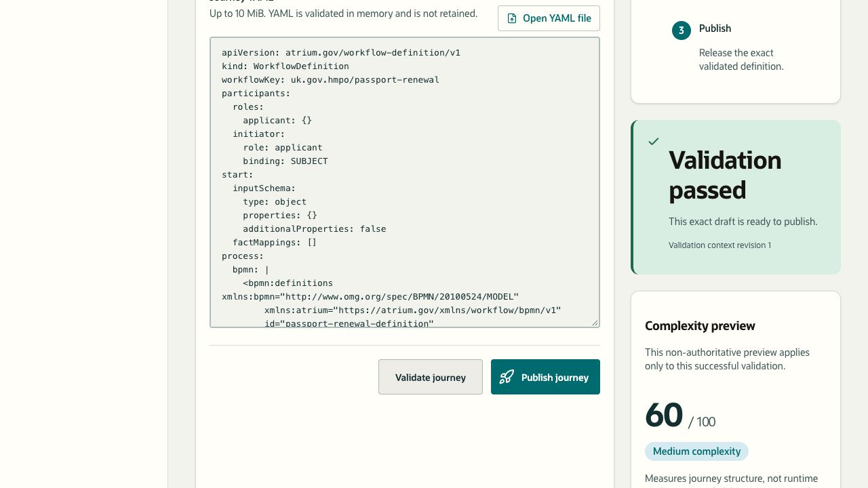Click Validate journey button
The width and height of the screenshot is (868, 488).
[x=431, y=377]
